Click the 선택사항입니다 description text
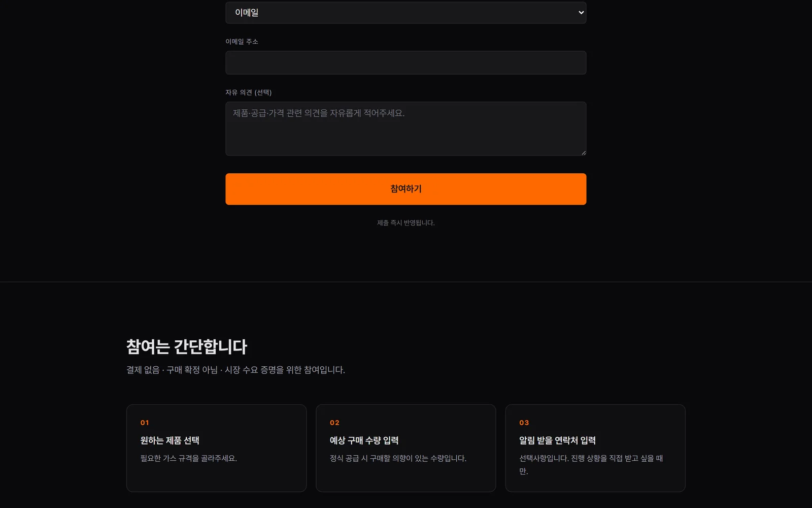 click(591, 465)
